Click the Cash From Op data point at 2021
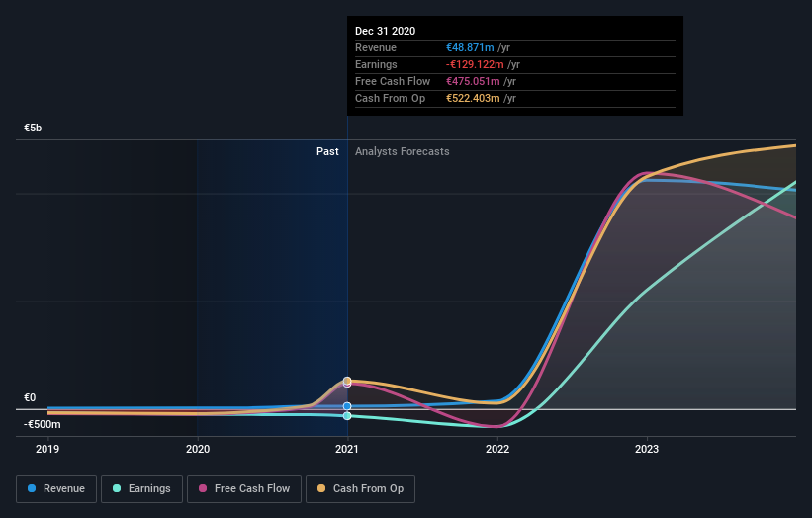Viewport: 812px width, 518px height. [347, 381]
